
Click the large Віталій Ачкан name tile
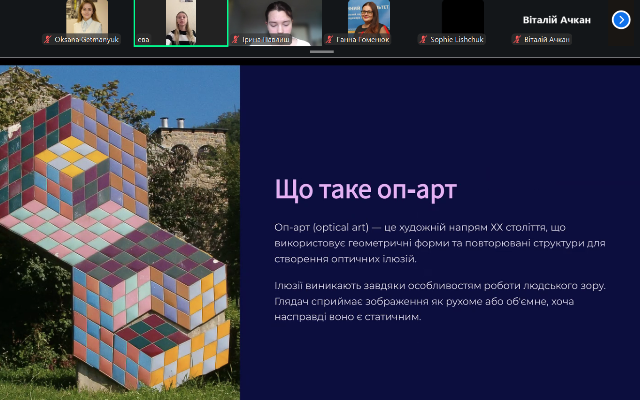pos(556,19)
